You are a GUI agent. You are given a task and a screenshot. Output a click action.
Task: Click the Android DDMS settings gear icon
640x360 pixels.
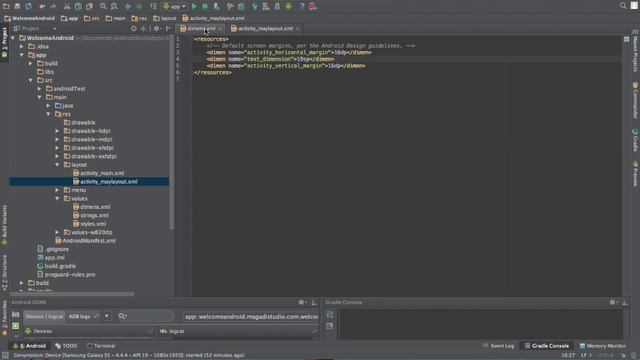point(302,302)
